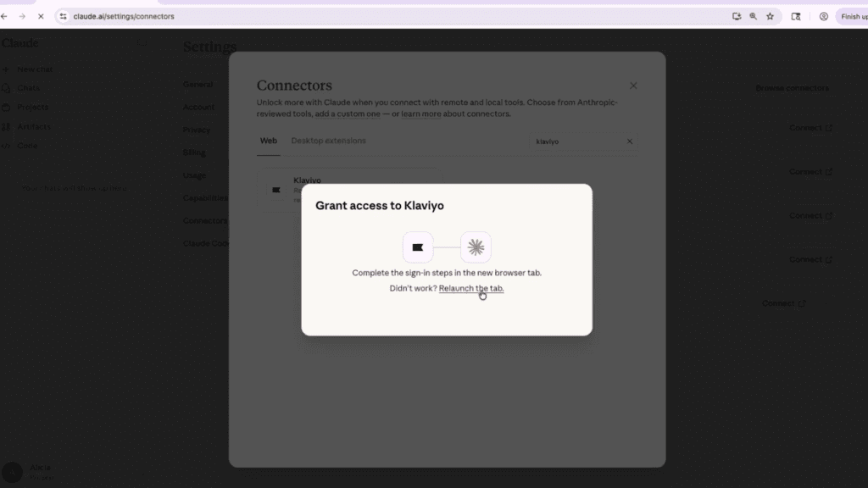Select General in the Settings menu
This screenshot has height=488, width=868.
tap(198, 85)
